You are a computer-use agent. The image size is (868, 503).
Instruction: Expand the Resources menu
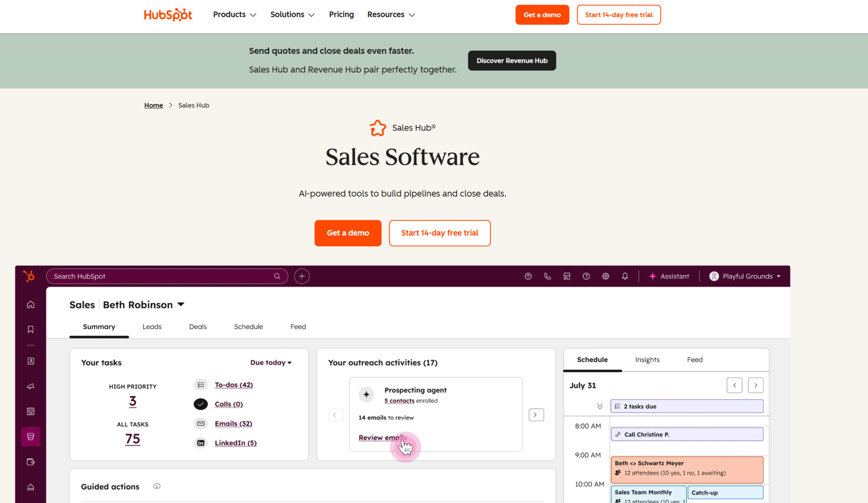(x=391, y=15)
